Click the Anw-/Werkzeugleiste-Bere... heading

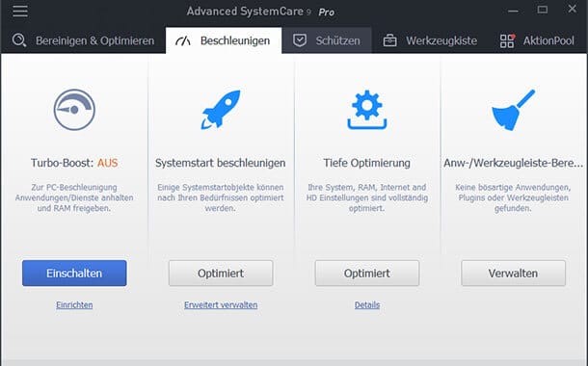click(x=513, y=163)
